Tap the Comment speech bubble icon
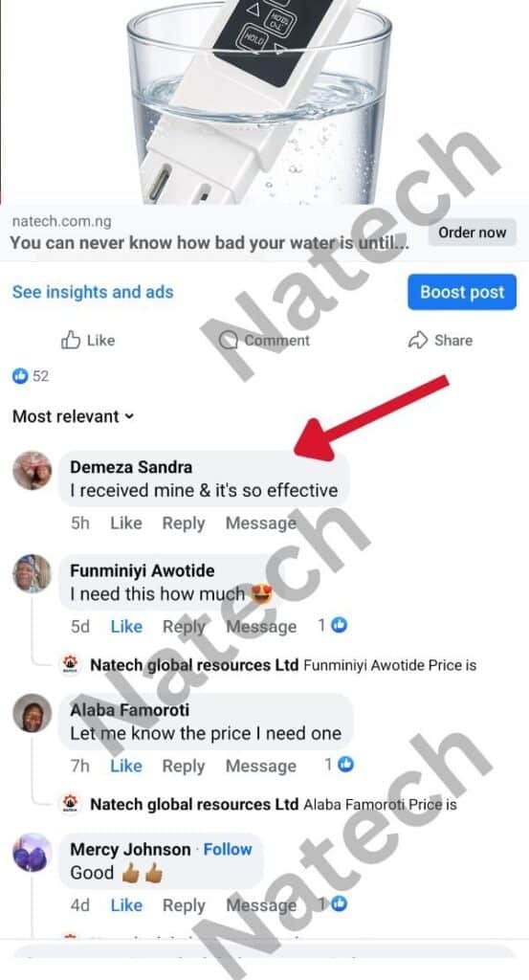The height and width of the screenshot is (980, 529). [x=230, y=341]
